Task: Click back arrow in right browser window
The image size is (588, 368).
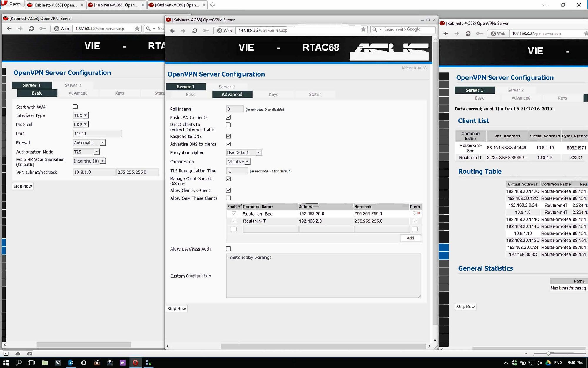Action: point(446,34)
